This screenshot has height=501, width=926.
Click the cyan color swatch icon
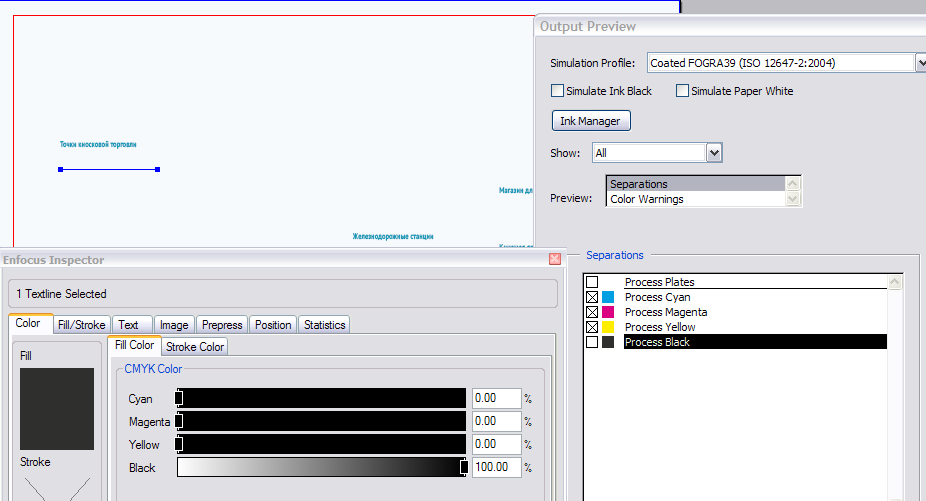[x=608, y=297]
